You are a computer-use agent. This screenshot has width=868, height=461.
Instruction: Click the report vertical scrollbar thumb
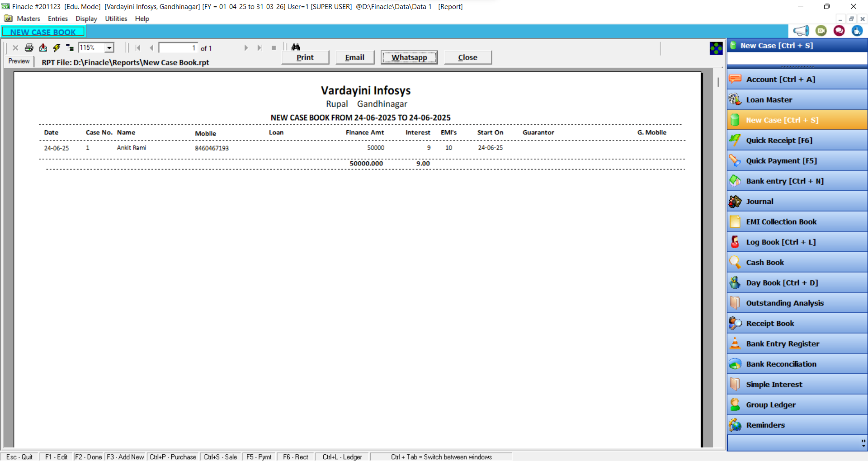coord(718,82)
